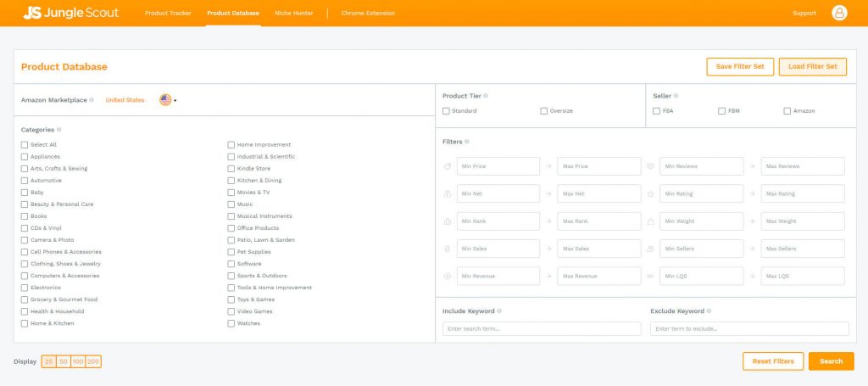Focus the Max LQS input field

click(x=803, y=277)
